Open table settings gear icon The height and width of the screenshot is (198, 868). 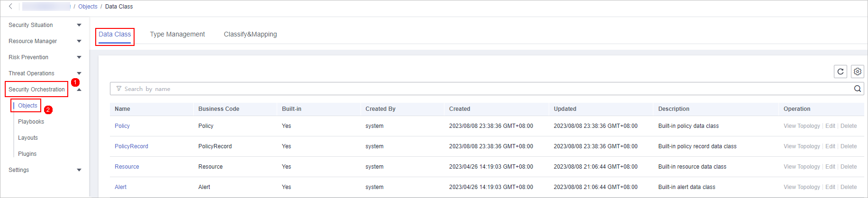(857, 72)
